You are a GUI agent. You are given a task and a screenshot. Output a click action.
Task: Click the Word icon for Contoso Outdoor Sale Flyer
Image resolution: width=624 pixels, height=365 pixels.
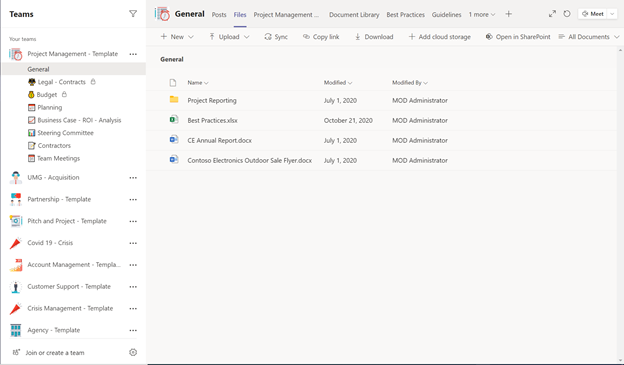point(174,160)
